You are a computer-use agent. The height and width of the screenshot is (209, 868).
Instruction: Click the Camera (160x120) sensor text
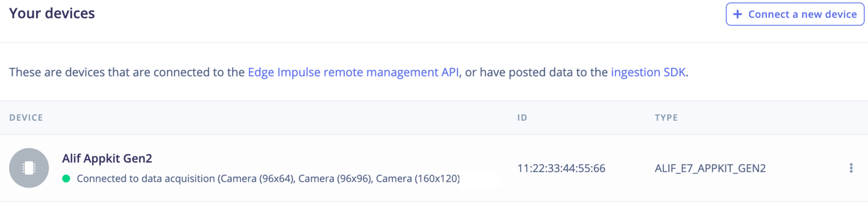point(418,179)
